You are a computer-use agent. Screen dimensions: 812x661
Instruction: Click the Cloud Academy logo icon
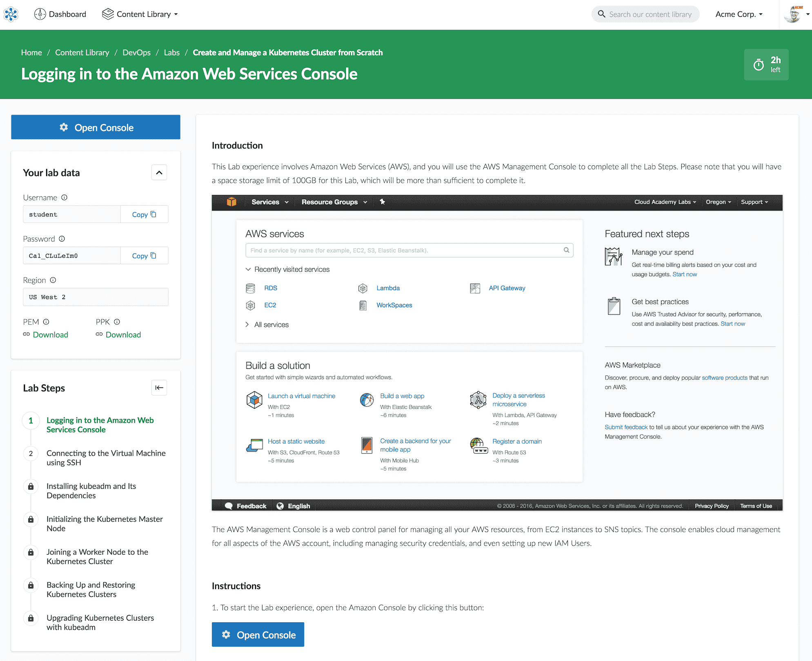[x=11, y=14]
